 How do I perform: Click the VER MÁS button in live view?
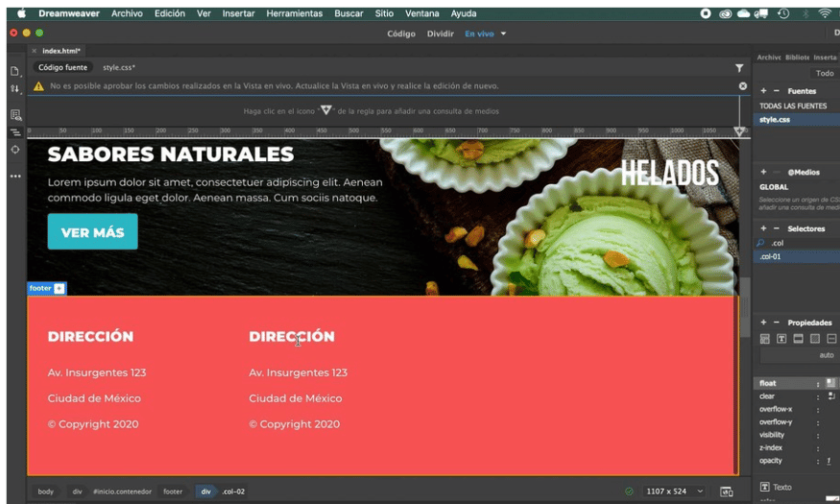pyautogui.click(x=93, y=232)
